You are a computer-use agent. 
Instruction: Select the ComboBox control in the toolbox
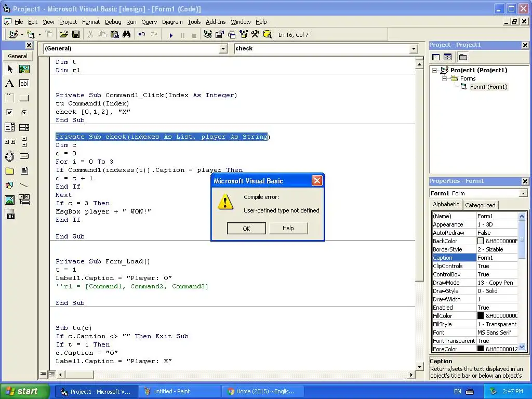(x=10, y=127)
